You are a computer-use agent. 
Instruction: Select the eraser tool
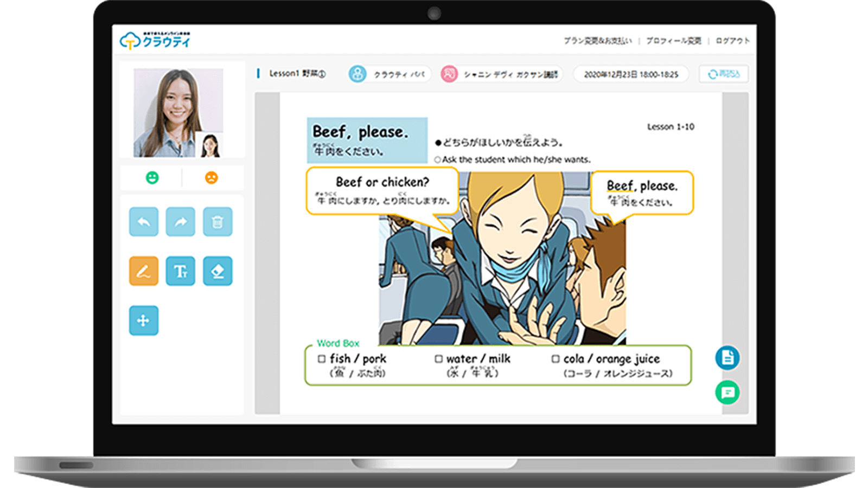tap(218, 271)
